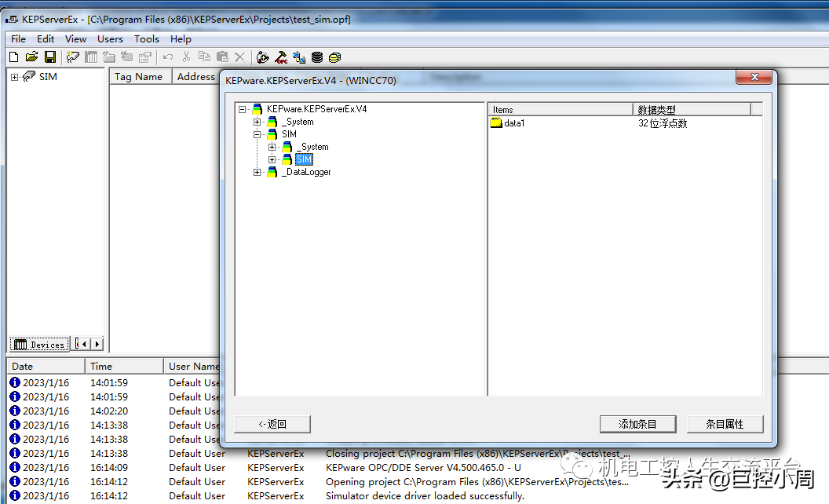
Task: Expand the _DataLogger tree node
Action: (257, 173)
